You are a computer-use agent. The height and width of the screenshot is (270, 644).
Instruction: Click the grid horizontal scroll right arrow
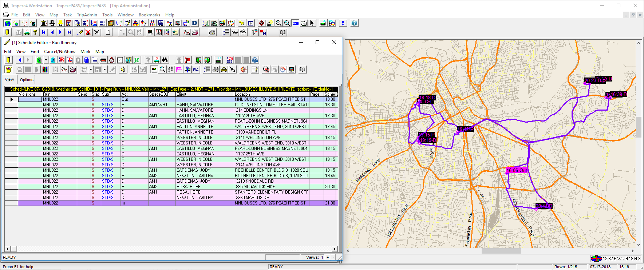pos(335,249)
